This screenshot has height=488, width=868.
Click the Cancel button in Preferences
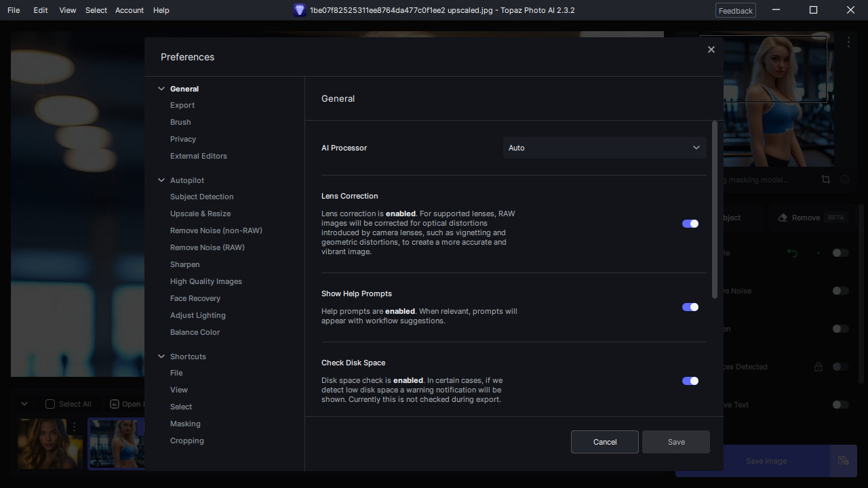[x=605, y=442]
